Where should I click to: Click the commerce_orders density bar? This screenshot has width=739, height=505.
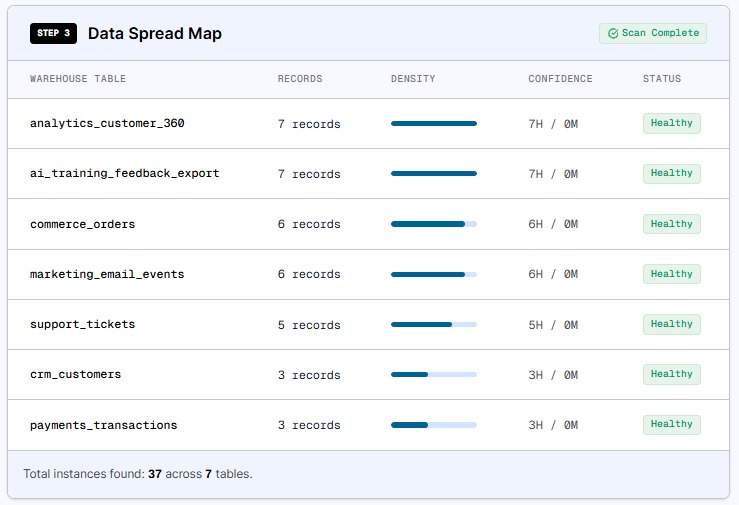coord(434,224)
